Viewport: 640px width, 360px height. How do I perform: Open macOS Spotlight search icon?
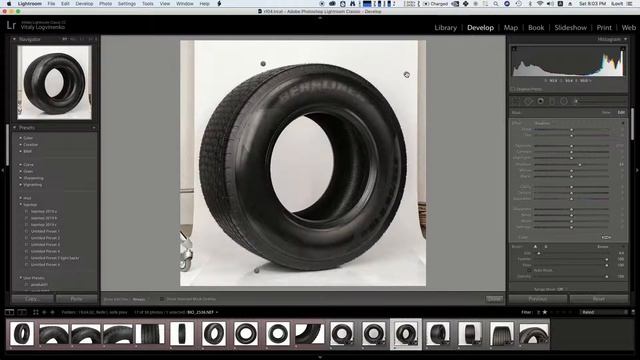tap(496, 4)
